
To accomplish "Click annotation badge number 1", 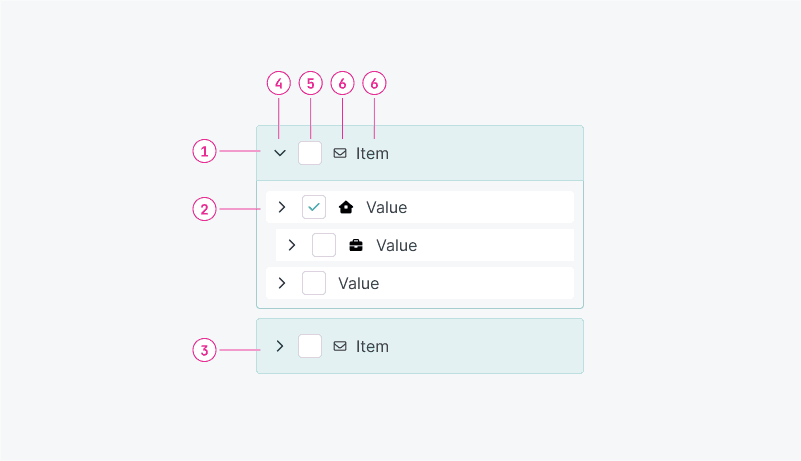I will pos(204,151).
